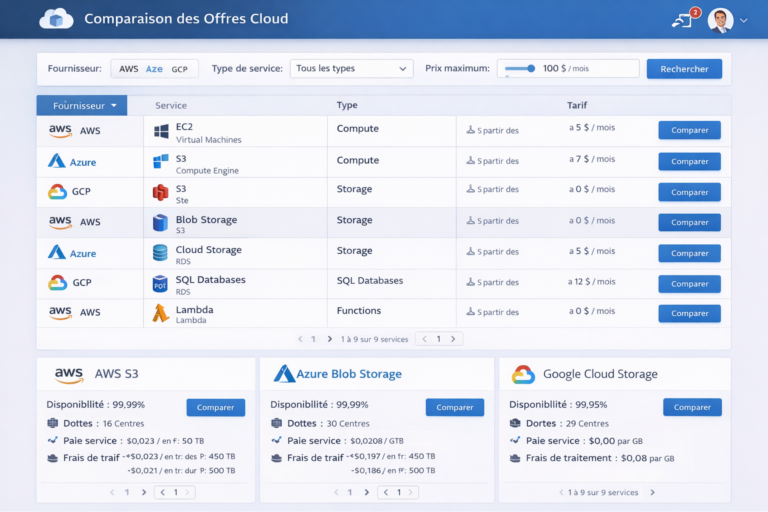Click Comparer in the Azure Blob Storage card

click(x=454, y=407)
